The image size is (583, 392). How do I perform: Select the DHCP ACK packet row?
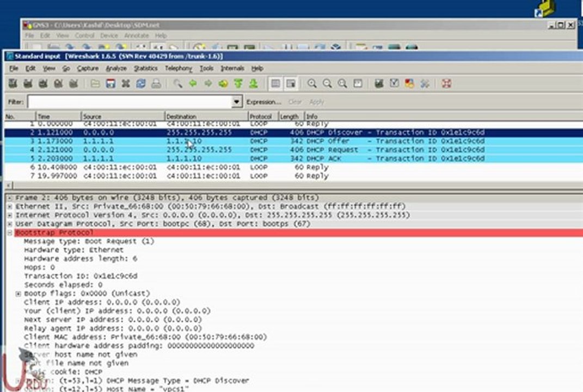(x=294, y=159)
